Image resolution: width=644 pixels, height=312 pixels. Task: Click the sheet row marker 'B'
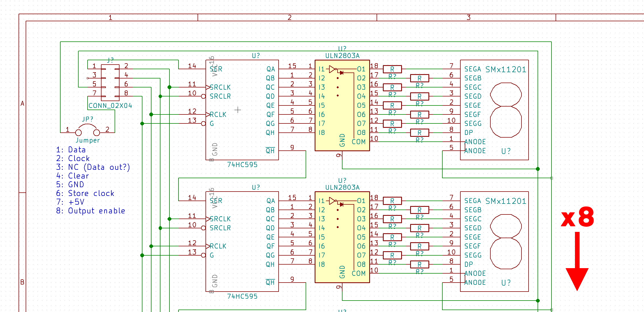[22, 282]
